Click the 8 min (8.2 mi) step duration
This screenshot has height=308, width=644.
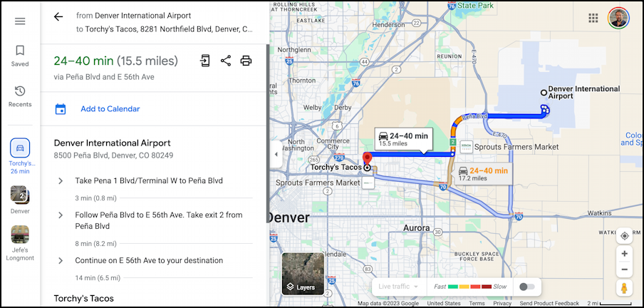95,243
